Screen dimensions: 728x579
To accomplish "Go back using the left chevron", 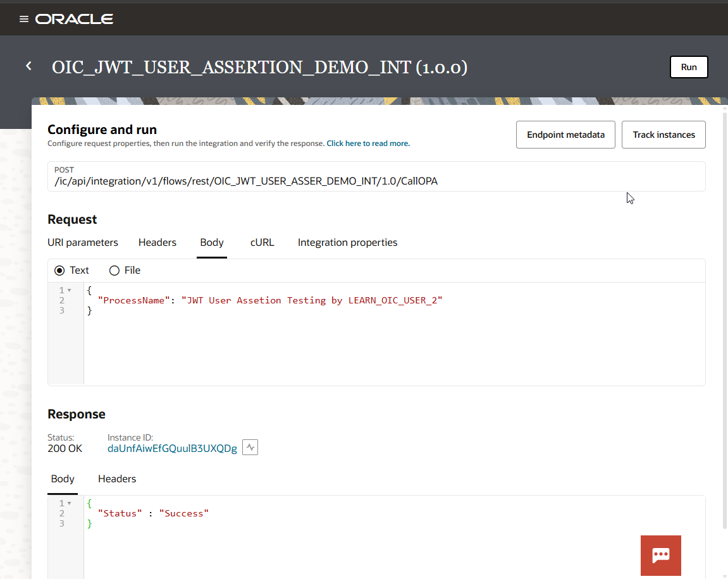I will (x=28, y=66).
